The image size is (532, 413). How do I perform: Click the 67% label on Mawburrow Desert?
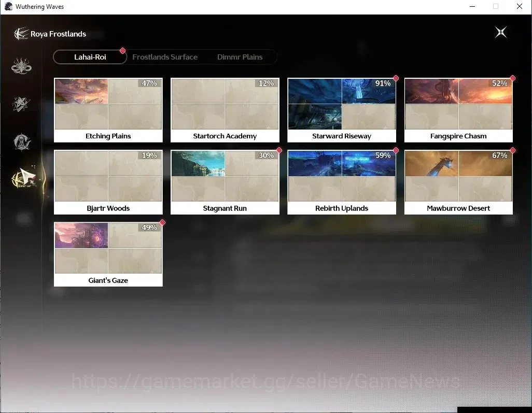499,155
